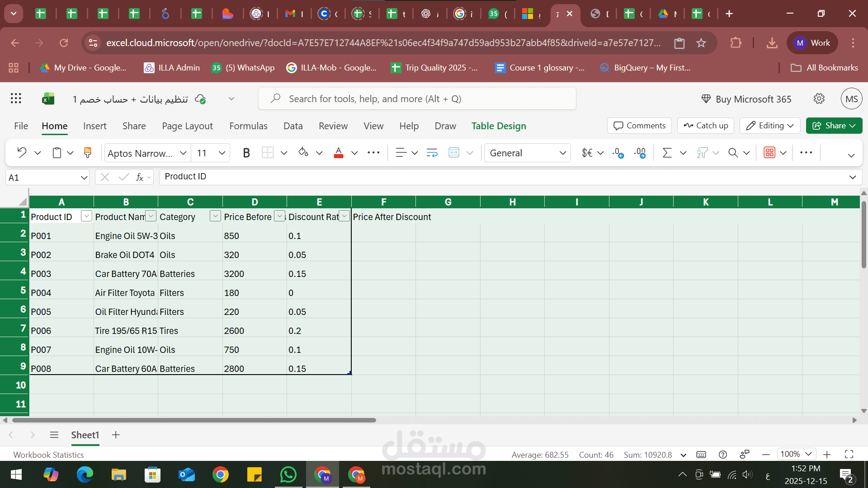Screen dimensions: 868x488
Task: Open the Editing mode dropdown
Action: (x=770, y=126)
